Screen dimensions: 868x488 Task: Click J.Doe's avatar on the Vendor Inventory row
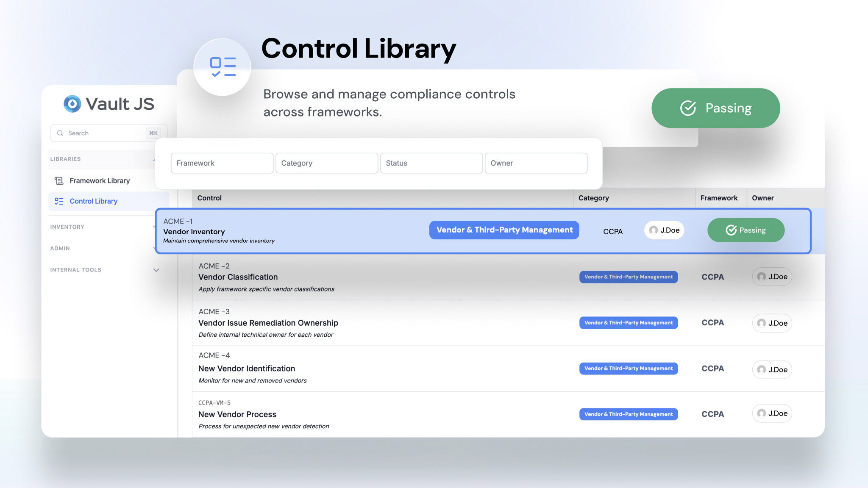click(x=653, y=230)
